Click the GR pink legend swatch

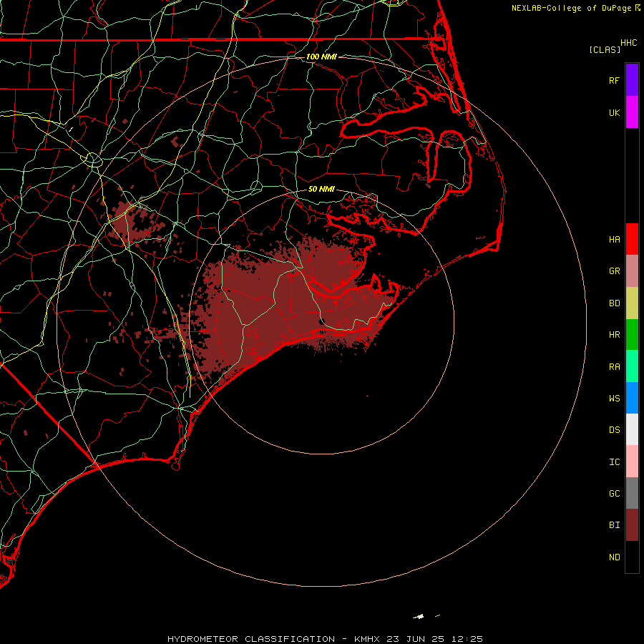click(x=632, y=271)
